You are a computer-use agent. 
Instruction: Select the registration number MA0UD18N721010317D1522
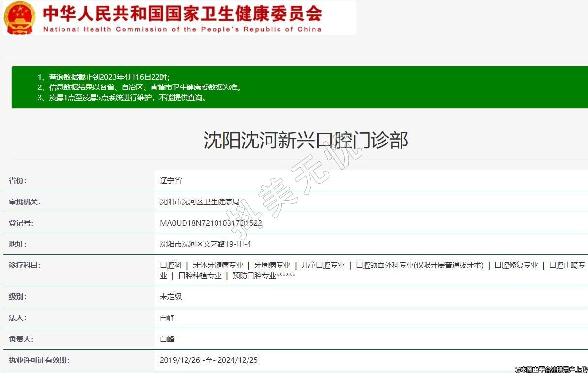point(211,223)
